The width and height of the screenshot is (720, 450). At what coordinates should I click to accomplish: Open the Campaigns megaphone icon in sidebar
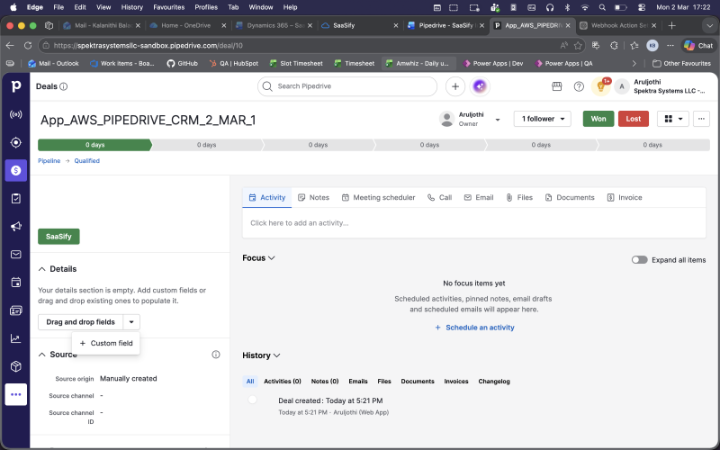pos(16,226)
